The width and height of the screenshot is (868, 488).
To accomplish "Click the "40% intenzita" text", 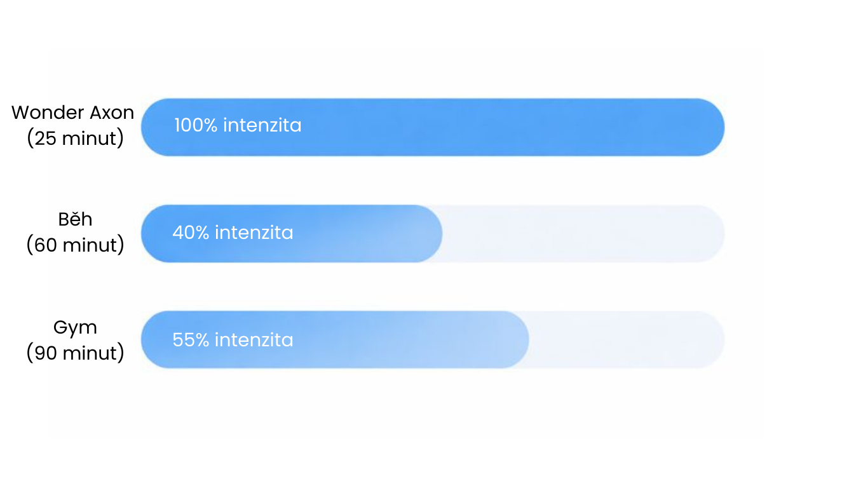I will point(233,233).
